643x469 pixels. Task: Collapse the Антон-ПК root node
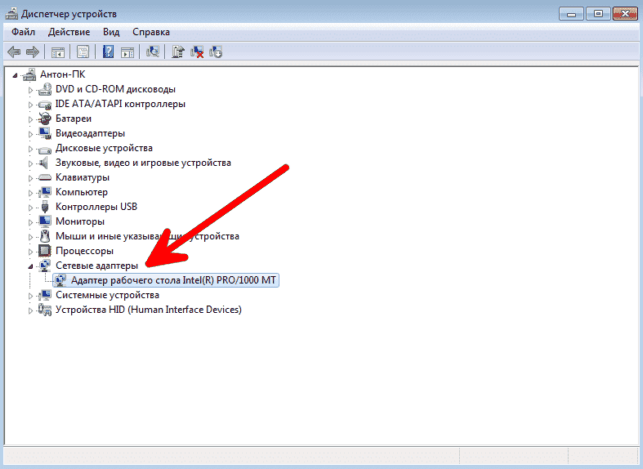click(x=15, y=75)
